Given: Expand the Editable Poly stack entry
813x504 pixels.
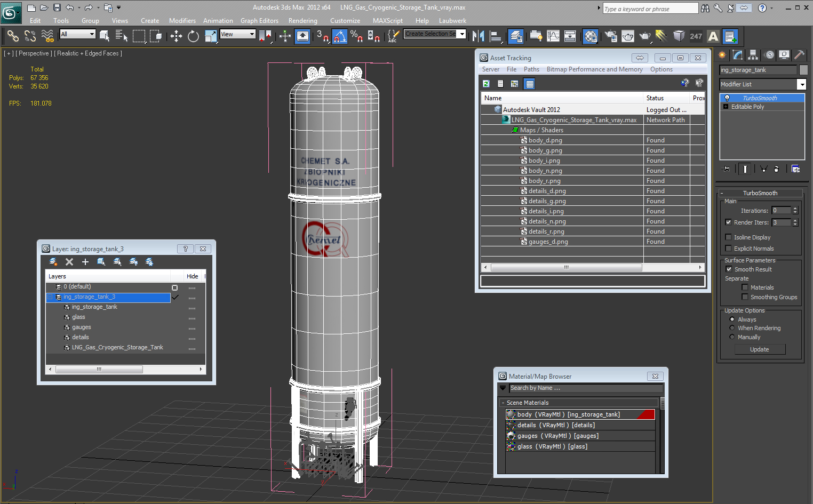Looking at the screenshot, I should pos(726,107).
